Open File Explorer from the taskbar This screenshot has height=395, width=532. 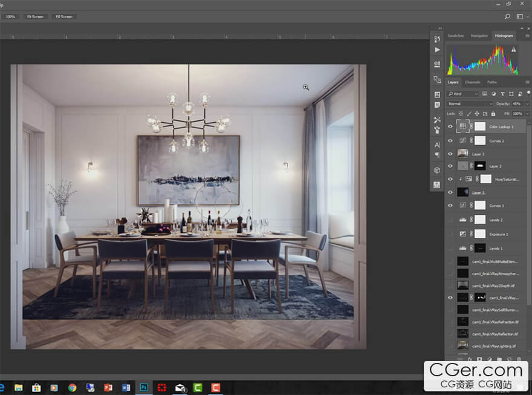[19, 388]
